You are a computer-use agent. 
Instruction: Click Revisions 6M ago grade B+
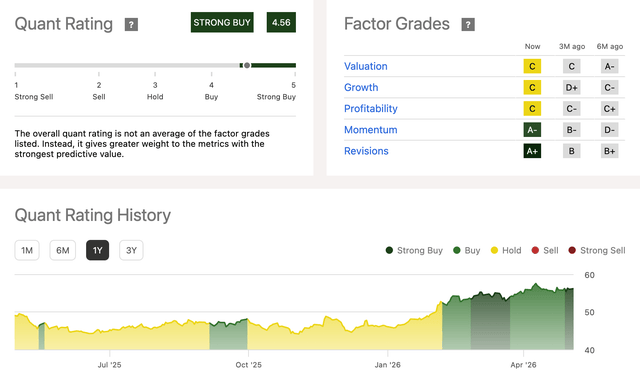[x=609, y=151]
